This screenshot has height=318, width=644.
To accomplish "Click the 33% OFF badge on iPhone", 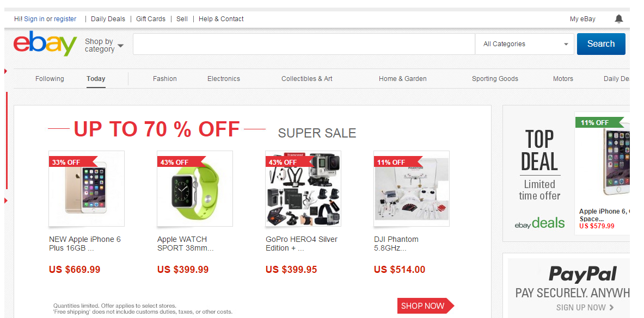I will [x=68, y=162].
